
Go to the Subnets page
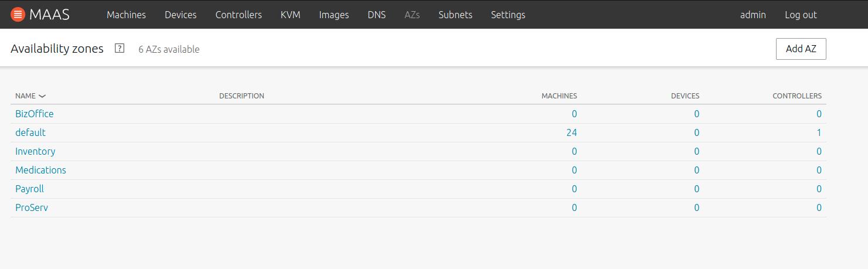pos(455,15)
